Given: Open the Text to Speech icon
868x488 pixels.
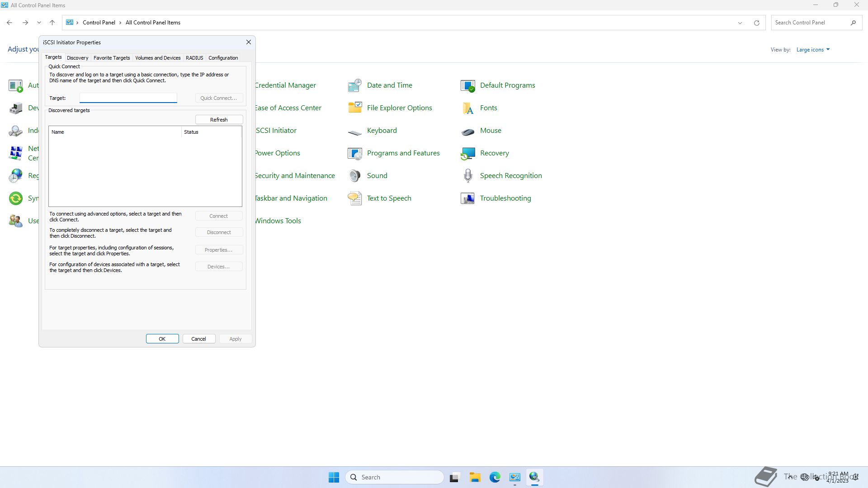Looking at the screenshot, I should pos(355,198).
